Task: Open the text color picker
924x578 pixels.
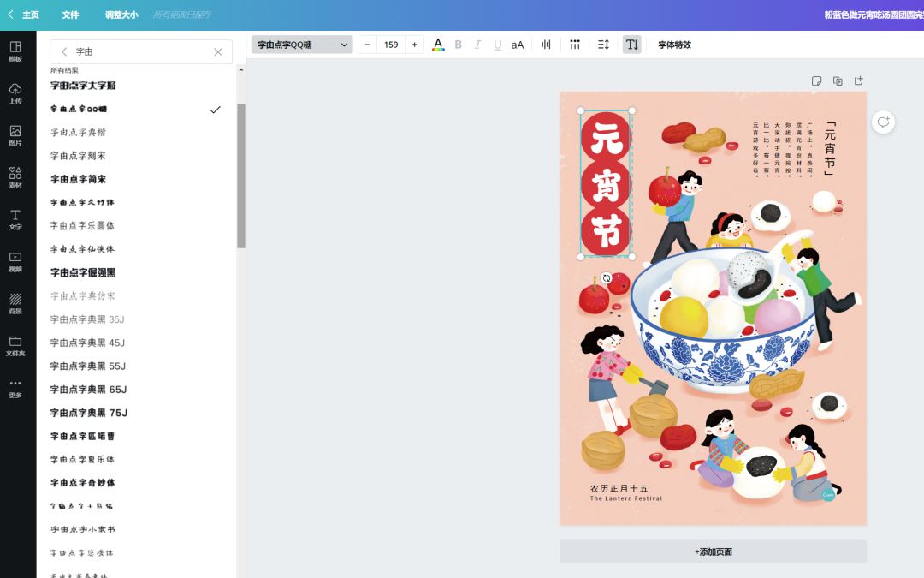Action: click(x=438, y=45)
